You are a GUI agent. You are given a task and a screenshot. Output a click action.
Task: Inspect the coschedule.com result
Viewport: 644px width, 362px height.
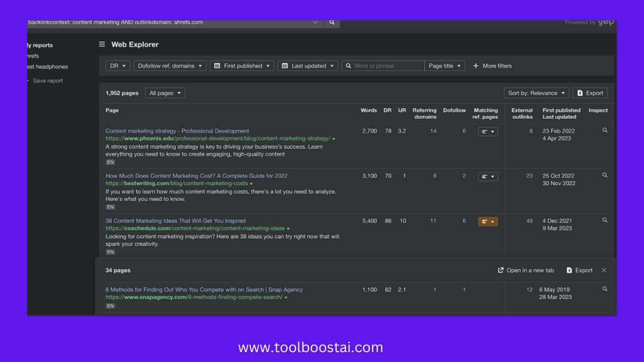pos(605,220)
